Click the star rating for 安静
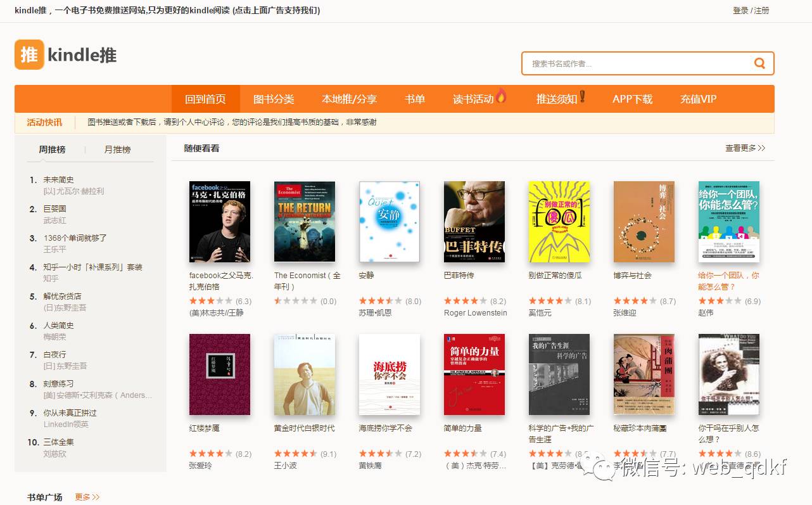The width and height of the screenshot is (812, 505). click(x=381, y=301)
